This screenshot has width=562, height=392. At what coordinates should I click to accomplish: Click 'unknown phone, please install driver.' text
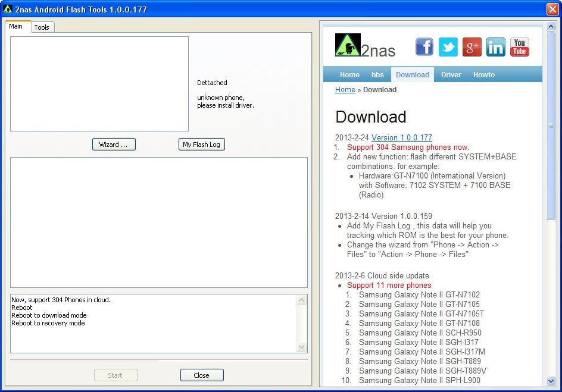pyautogui.click(x=226, y=101)
